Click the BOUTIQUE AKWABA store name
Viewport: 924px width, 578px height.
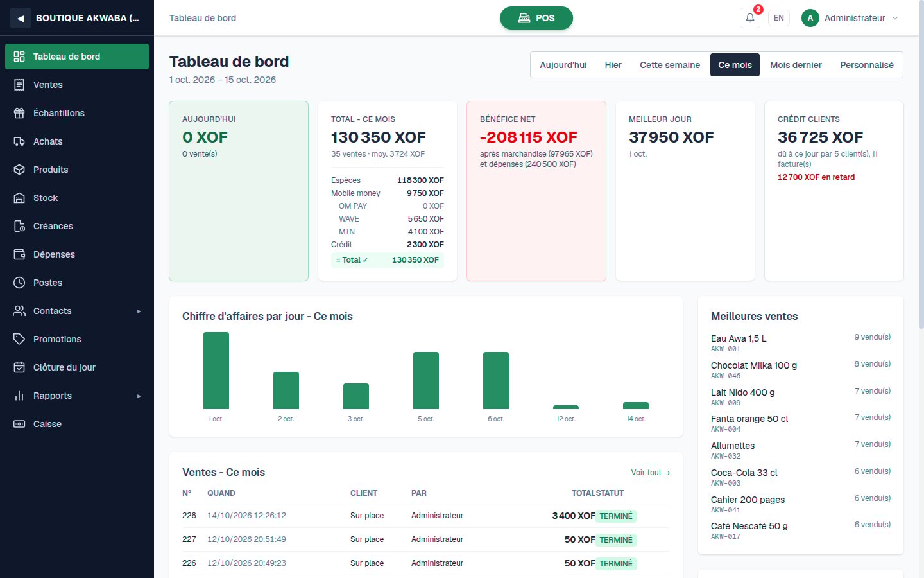point(87,18)
